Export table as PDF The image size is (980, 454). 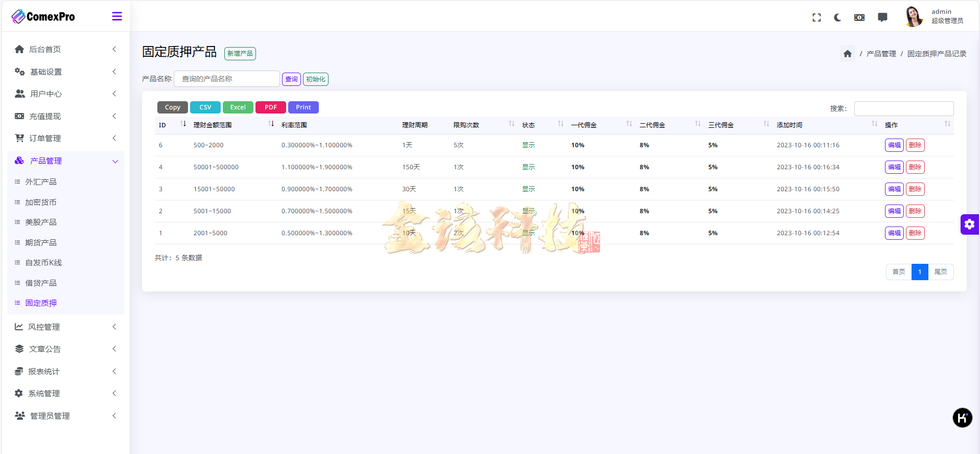coord(271,107)
